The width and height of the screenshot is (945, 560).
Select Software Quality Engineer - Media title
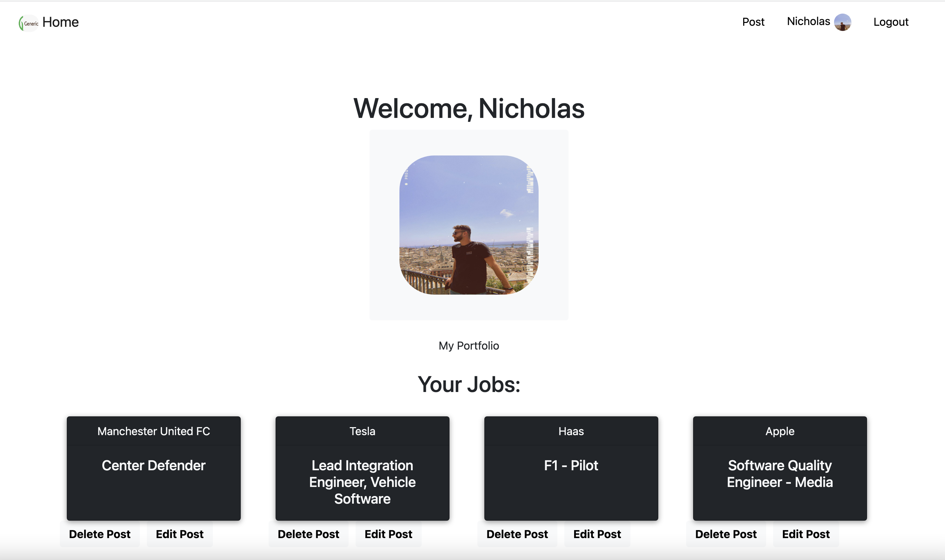click(780, 474)
